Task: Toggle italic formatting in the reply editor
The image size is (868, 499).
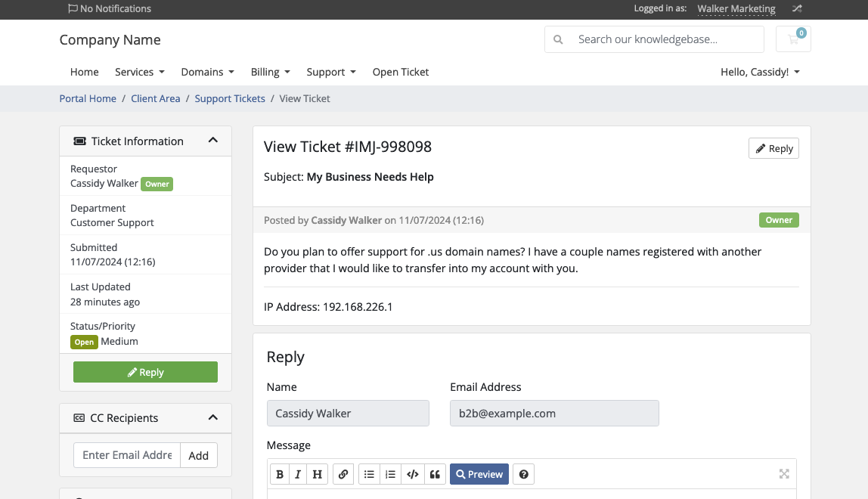Action: point(298,473)
